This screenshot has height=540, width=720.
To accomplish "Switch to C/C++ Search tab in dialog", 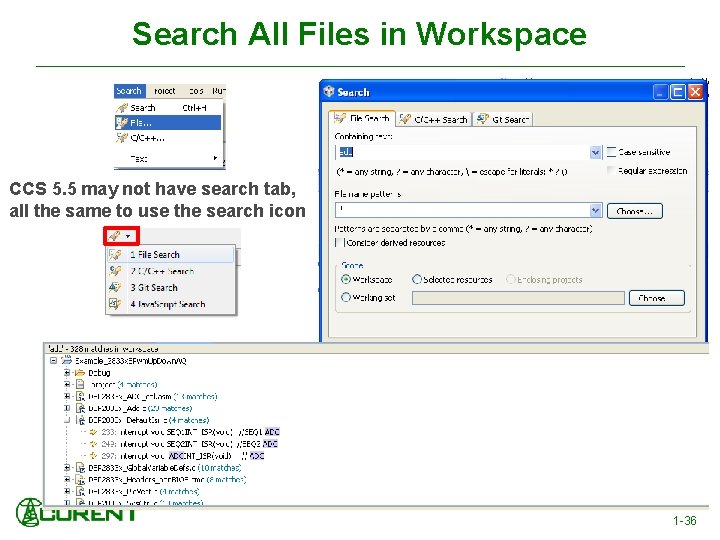I will click(x=434, y=119).
